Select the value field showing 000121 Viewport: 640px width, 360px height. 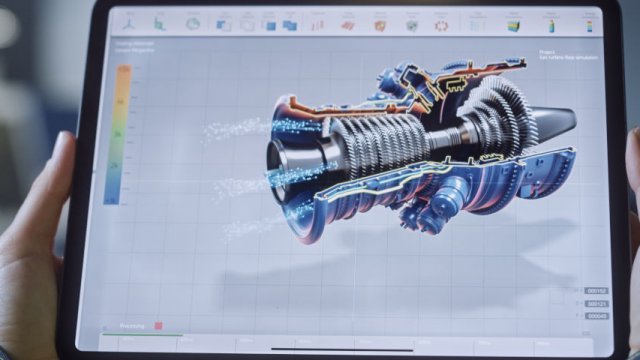point(596,304)
